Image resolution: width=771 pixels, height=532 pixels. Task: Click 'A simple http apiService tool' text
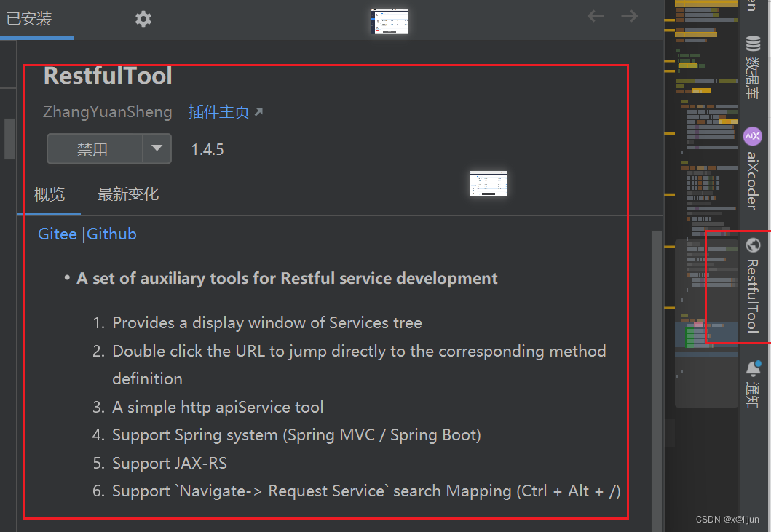218,407
